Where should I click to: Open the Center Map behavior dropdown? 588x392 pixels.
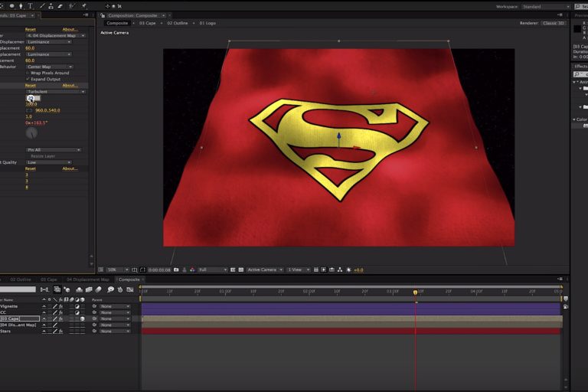pyautogui.click(x=50, y=67)
